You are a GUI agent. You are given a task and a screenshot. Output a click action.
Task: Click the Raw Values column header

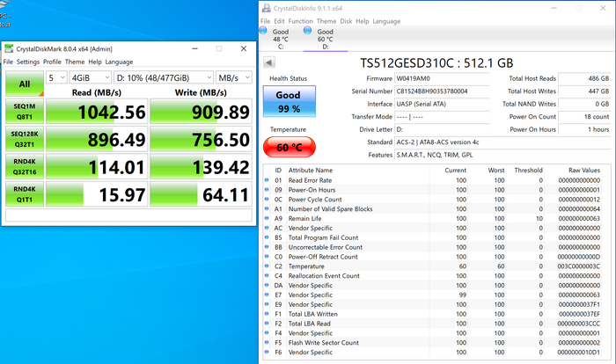(x=584, y=170)
